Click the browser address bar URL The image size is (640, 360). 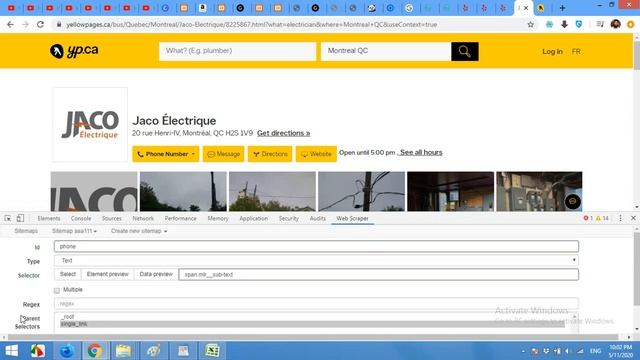tap(251, 24)
